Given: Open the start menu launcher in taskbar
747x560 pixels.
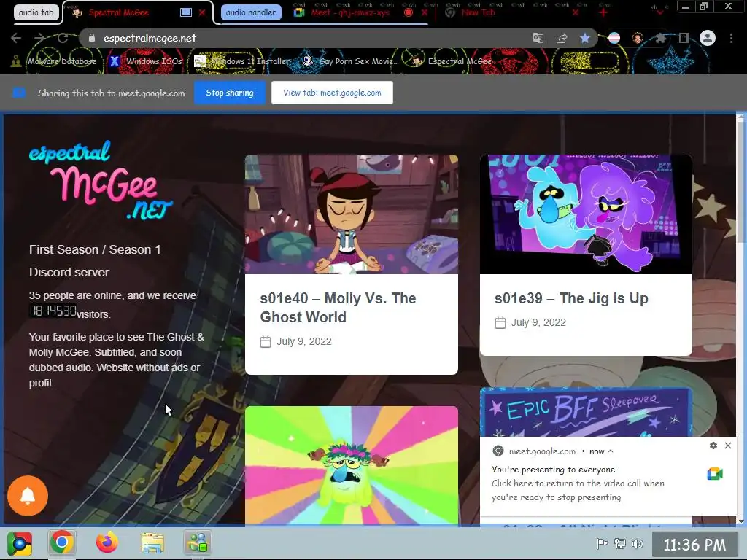Looking at the screenshot, I should tap(20, 543).
